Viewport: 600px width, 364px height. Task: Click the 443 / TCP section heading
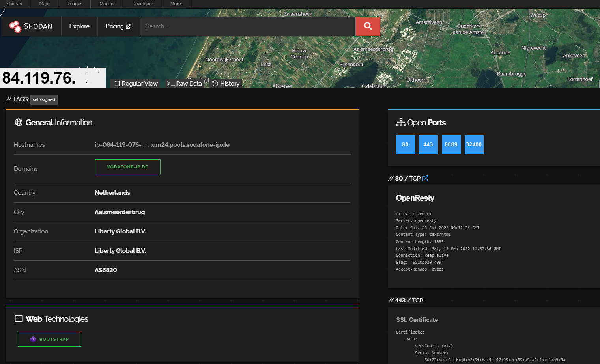406,301
